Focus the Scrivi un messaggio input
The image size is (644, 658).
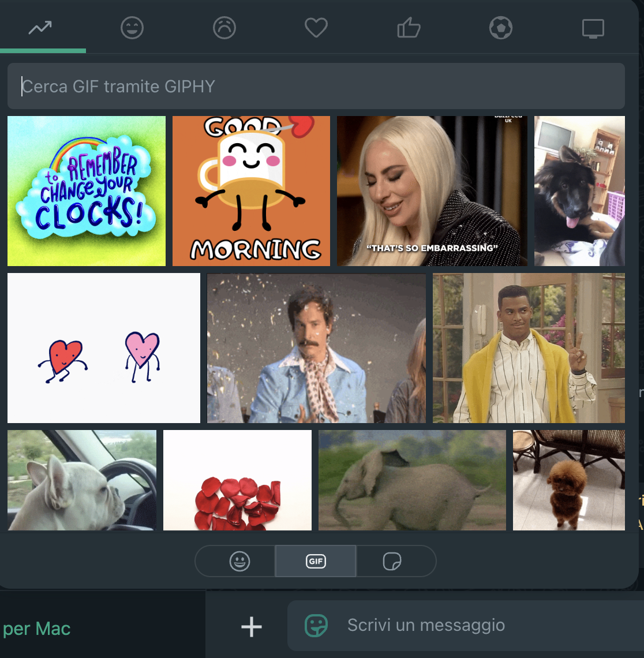coord(466,625)
